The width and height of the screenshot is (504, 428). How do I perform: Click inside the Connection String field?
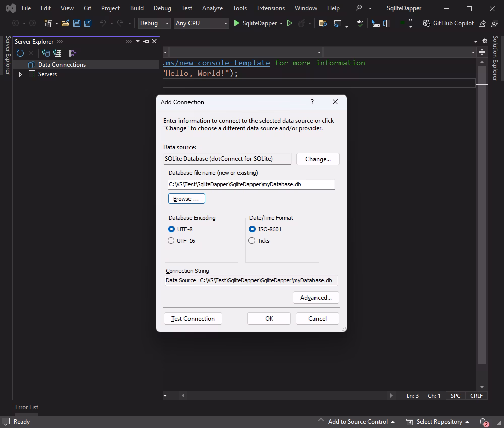click(251, 280)
